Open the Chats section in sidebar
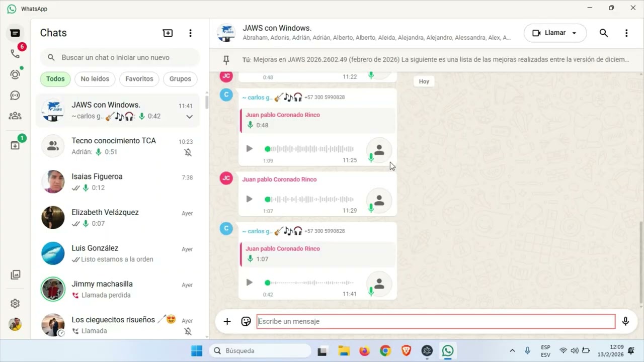The height and width of the screenshot is (362, 644). [15, 33]
